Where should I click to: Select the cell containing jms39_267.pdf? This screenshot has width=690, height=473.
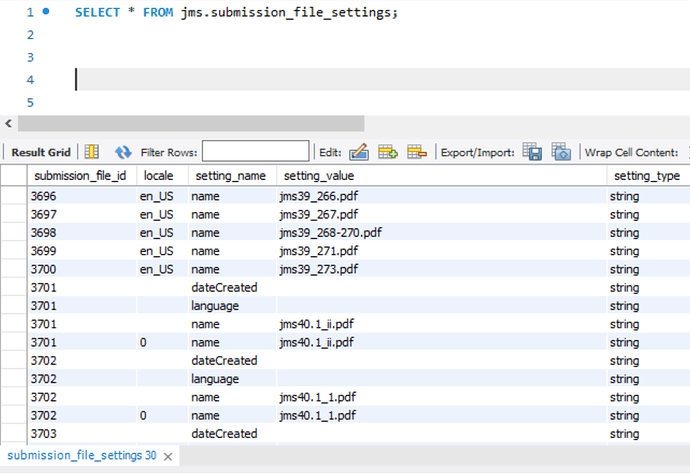click(441, 214)
